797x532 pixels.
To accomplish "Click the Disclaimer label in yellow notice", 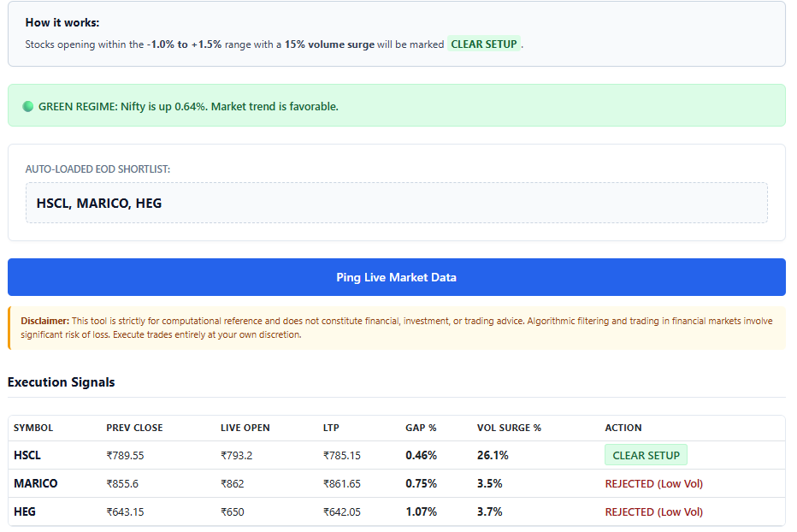I will [44, 321].
